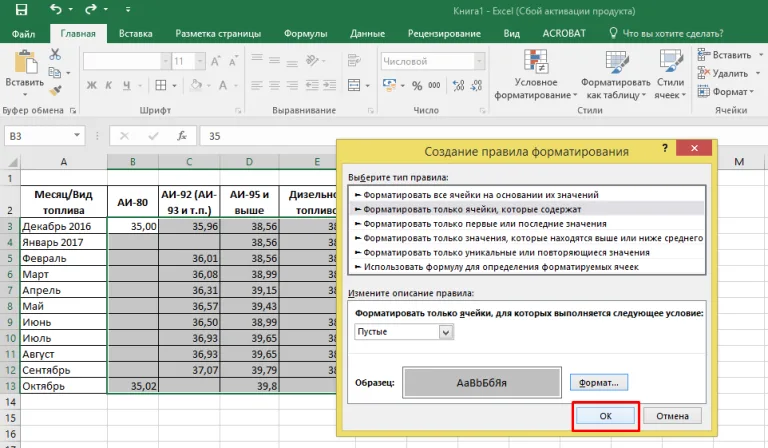Image resolution: width=768 pixels, height=448 pixels.
Task: Open the quick access toolbar customization arrow
Action: pyautogui.click(x=128, y=9)
